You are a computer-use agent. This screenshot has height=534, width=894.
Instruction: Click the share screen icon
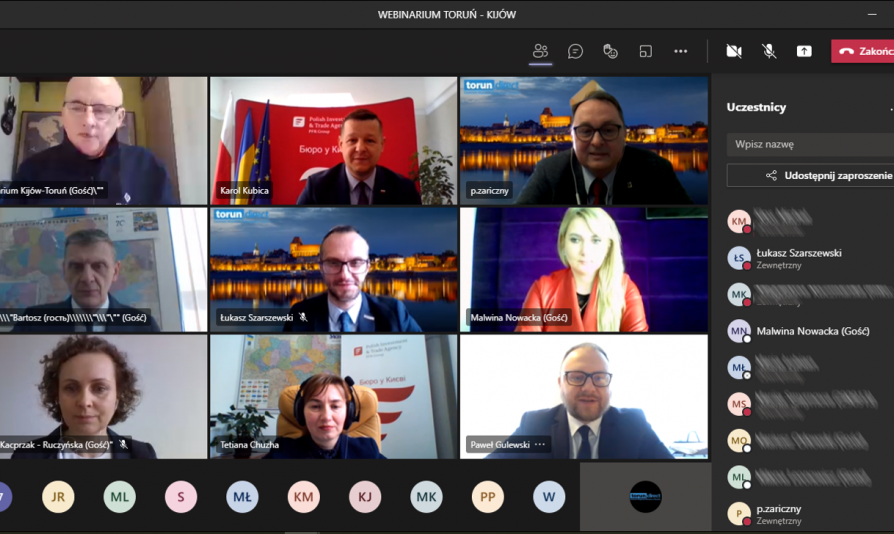coord(804,51)
